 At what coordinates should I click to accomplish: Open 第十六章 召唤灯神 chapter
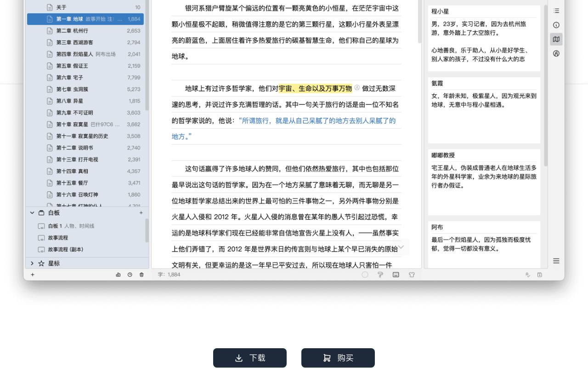(85, 195)
